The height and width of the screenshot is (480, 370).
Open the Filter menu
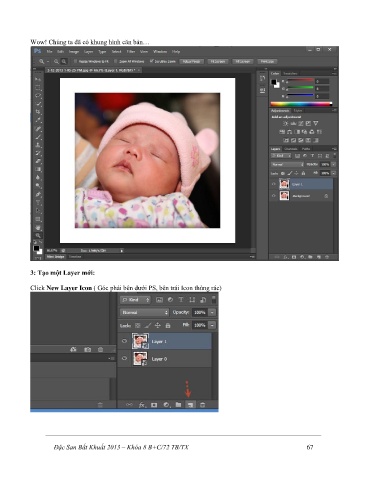[131, 52]
